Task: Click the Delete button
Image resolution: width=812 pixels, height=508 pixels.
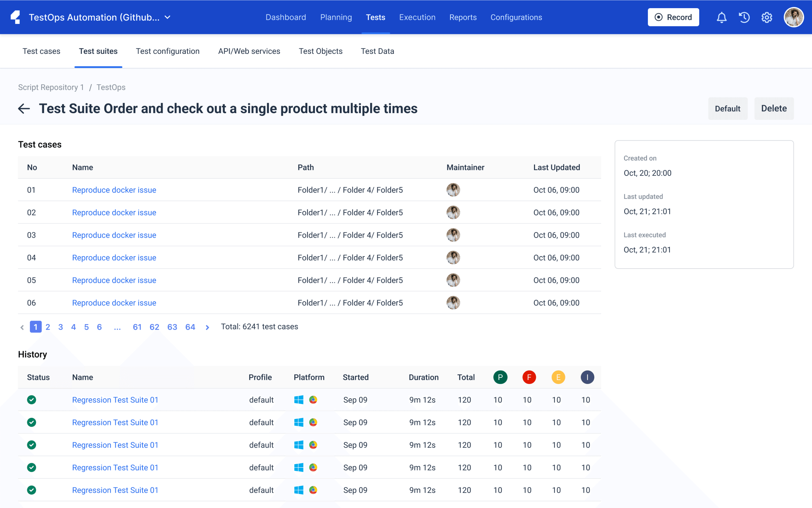Action: [774, 109]
